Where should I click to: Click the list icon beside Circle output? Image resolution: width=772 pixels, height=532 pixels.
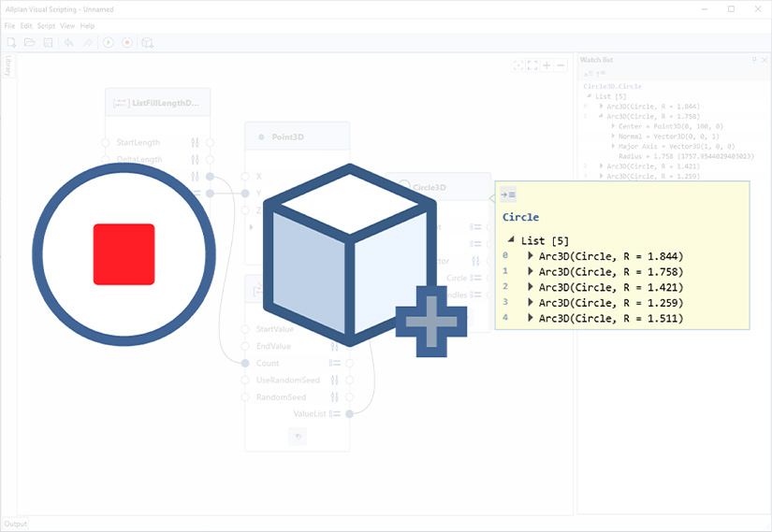475,278
